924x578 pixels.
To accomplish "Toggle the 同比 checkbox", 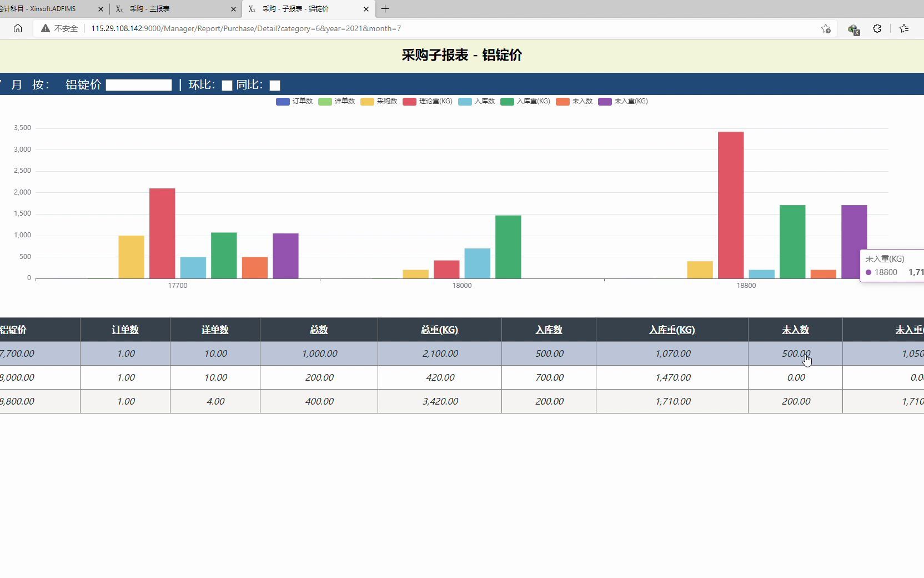I will (274, 86).
